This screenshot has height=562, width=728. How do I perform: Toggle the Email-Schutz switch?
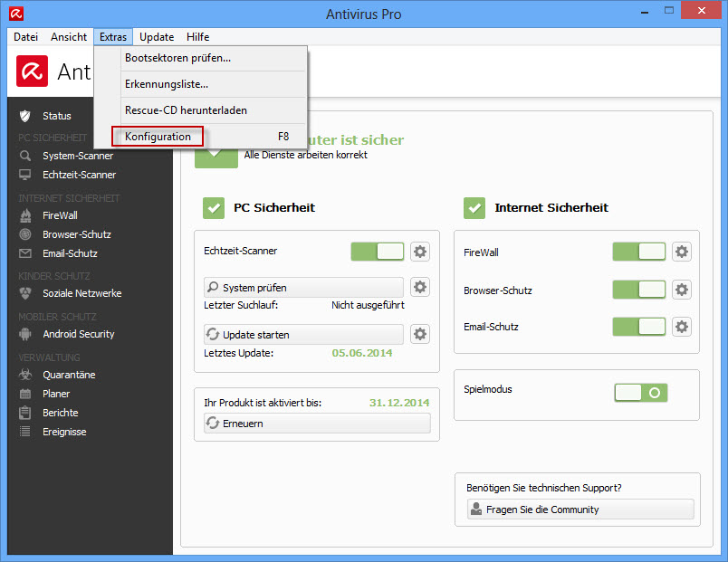point(639,327)
